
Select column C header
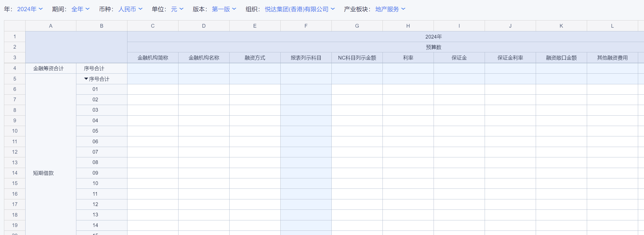click(x=153, y=26)
